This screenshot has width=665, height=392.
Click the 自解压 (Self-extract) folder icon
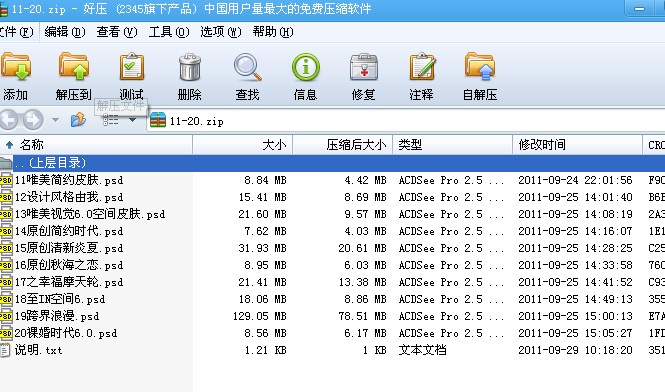(x=480, y=67)
